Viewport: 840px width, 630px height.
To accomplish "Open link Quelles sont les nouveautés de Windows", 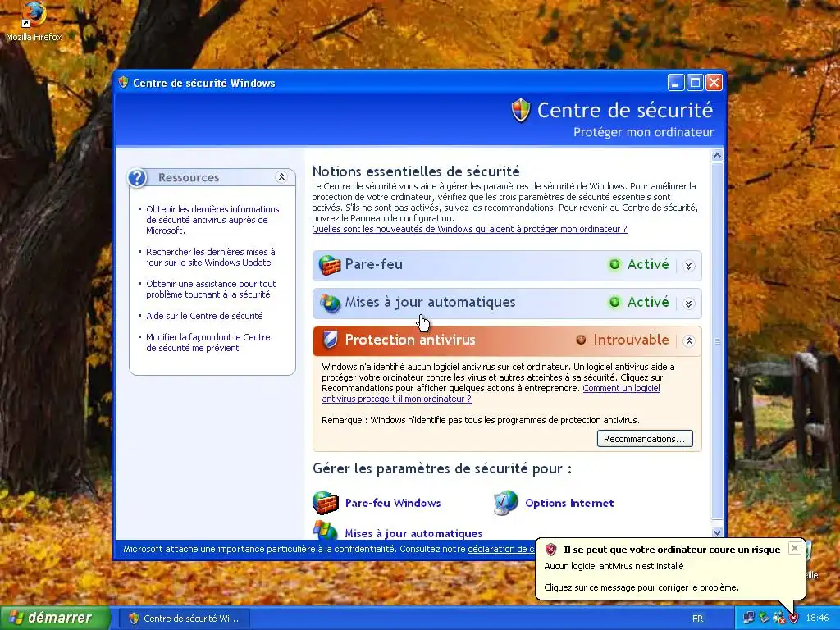I will [x=469, y=229].
